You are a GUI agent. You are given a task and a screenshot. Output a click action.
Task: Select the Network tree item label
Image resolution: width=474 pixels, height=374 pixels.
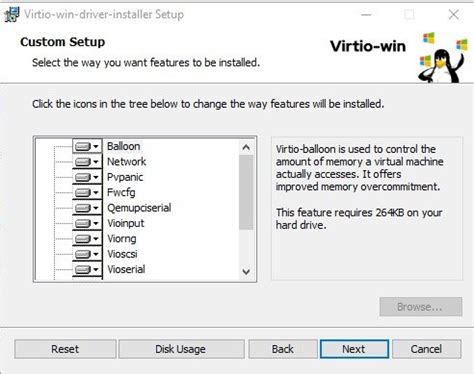pyautogui.click(x=126, y=162)
